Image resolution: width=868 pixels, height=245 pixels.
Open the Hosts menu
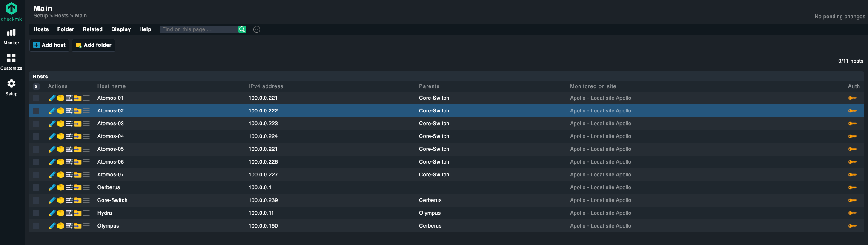(41, 29)
